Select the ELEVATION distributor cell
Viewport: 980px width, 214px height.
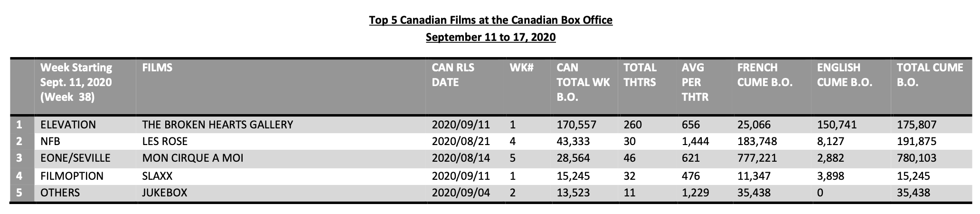coord(68,125)
